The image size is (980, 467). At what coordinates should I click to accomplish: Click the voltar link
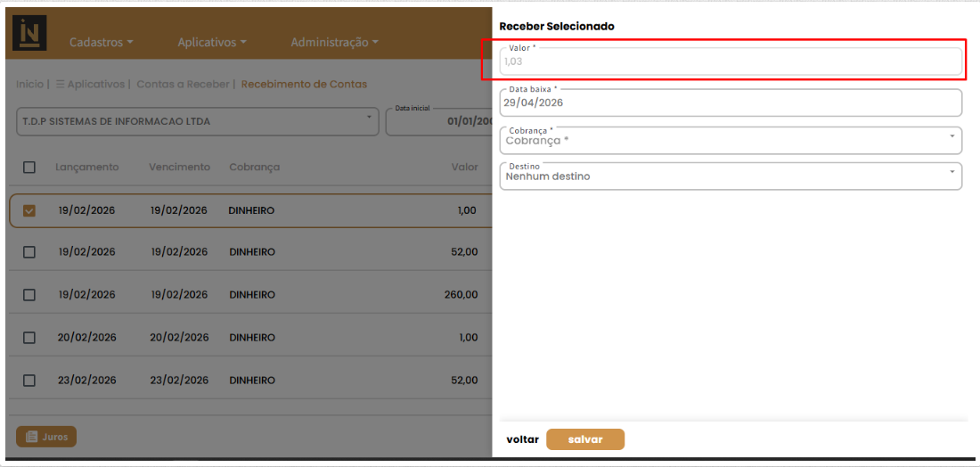[x=522, y=439]
